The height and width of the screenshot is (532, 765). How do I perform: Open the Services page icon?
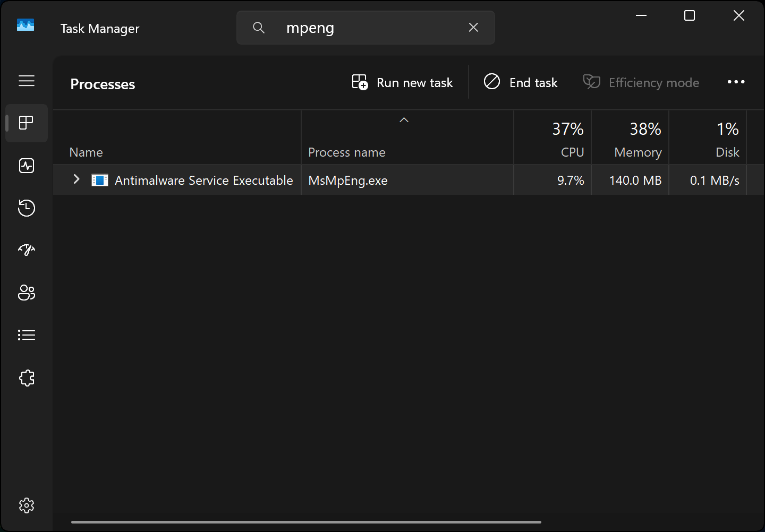pyautogui.click(x=27, y=378)
